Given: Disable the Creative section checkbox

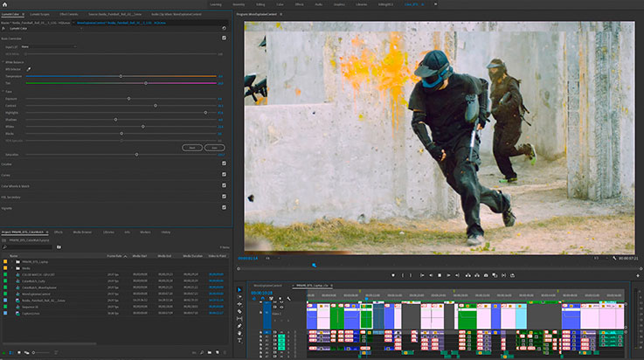Looking at the screenshot, I should [x=224, y=163].
